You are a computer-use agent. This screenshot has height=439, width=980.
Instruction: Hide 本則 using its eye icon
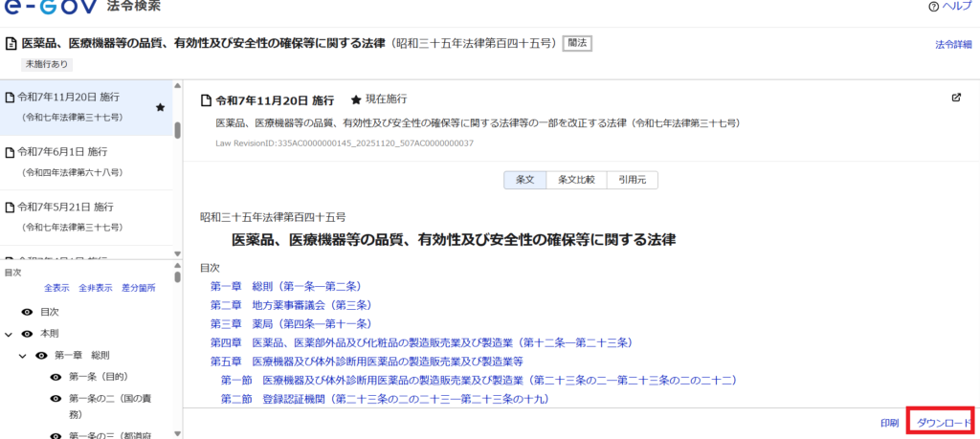click(28, 334)
